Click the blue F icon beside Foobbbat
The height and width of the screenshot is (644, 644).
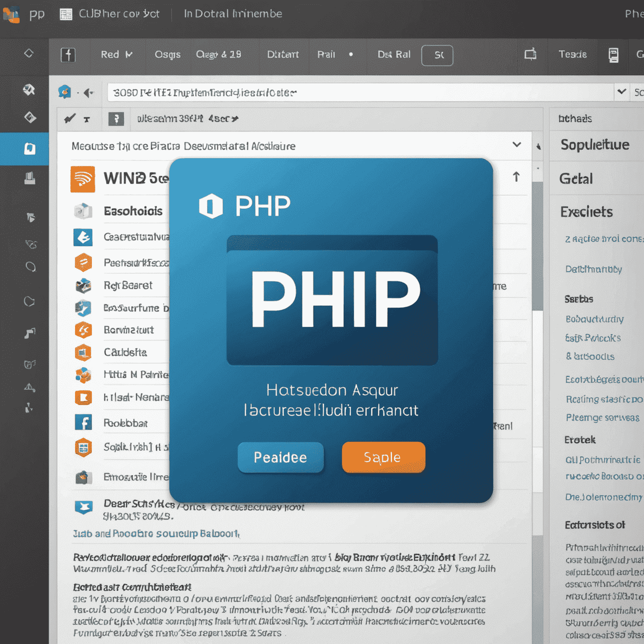tap(83, 422)
